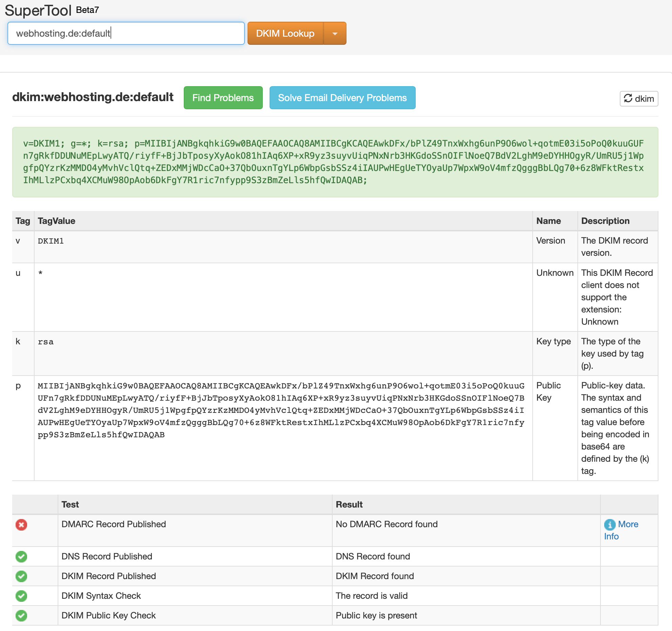Open the DKIM Lookup dropdown arrow

(335, 33)
